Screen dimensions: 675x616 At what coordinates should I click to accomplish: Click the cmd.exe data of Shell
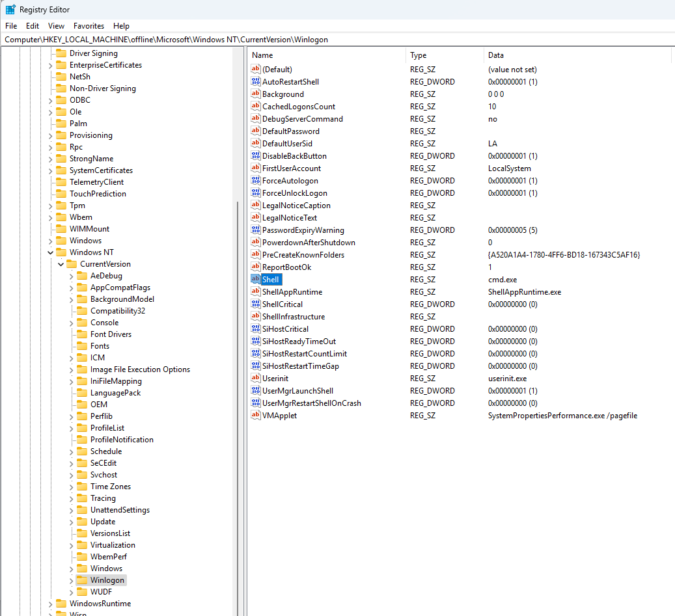pyautogui.click(x=503, y=280)
